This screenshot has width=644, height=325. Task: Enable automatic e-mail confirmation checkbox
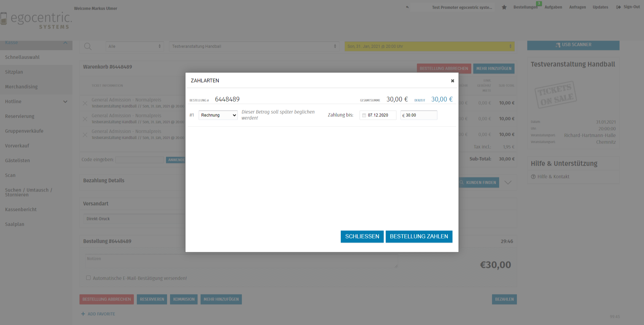pos(88,278)
